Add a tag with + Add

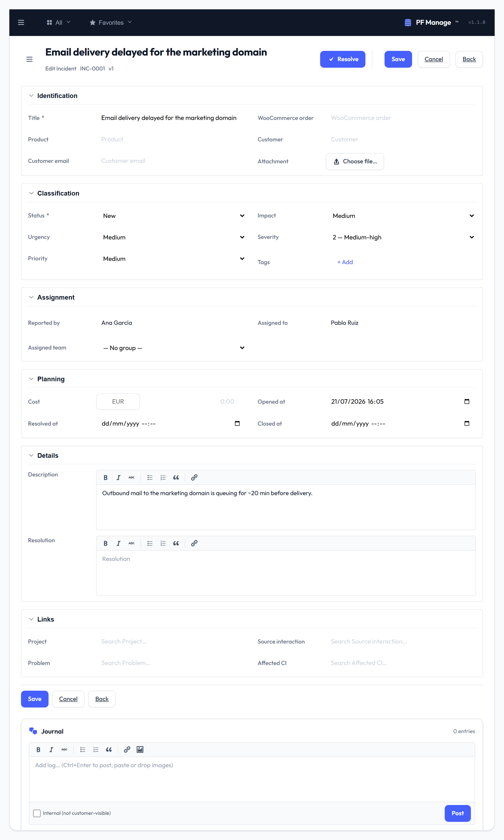345,262
